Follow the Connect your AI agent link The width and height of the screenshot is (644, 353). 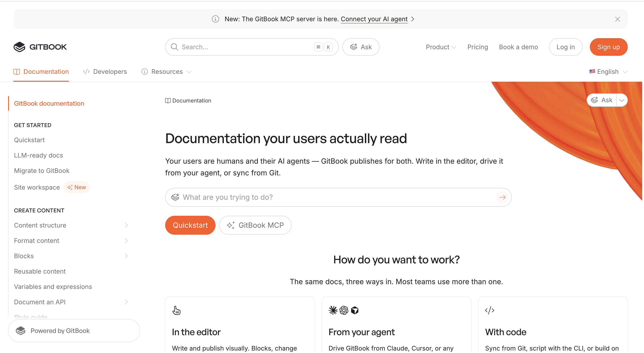point(374,19)
